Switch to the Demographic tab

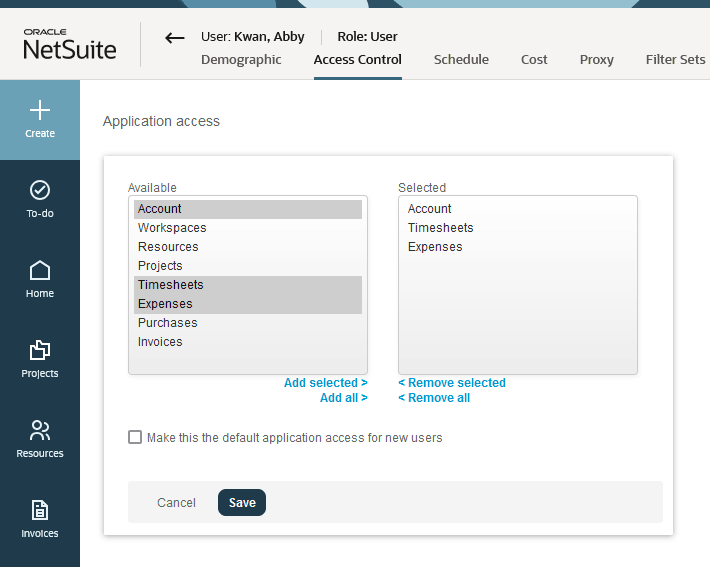241,59
